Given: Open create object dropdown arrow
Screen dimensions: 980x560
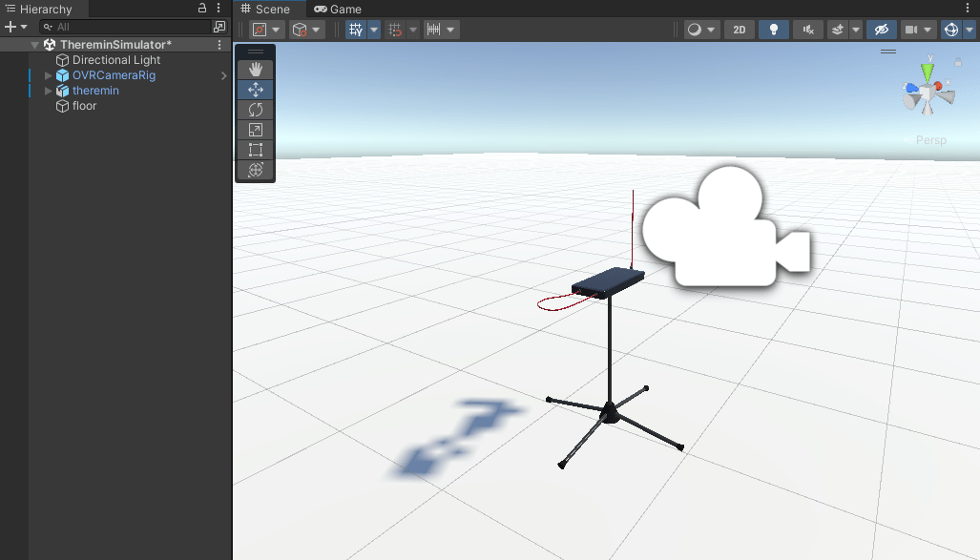Looking at the screenshot, I should [24, 27].
